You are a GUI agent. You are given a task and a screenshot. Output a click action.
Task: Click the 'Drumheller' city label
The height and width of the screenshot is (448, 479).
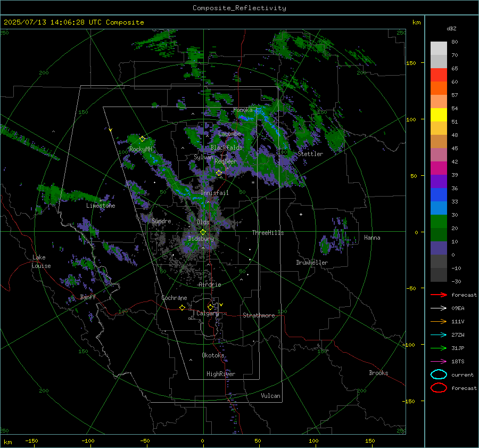312,263
